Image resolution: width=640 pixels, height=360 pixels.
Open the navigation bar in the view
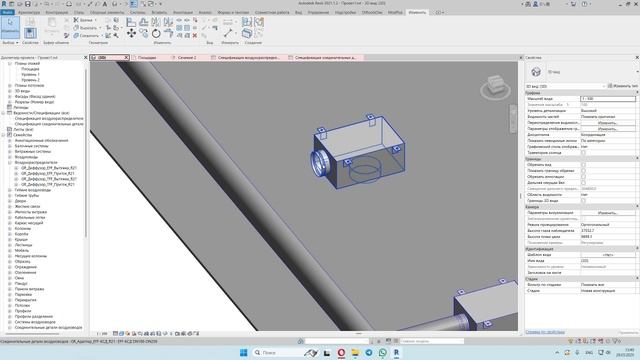pyautogui.click(x=513, y=118)
